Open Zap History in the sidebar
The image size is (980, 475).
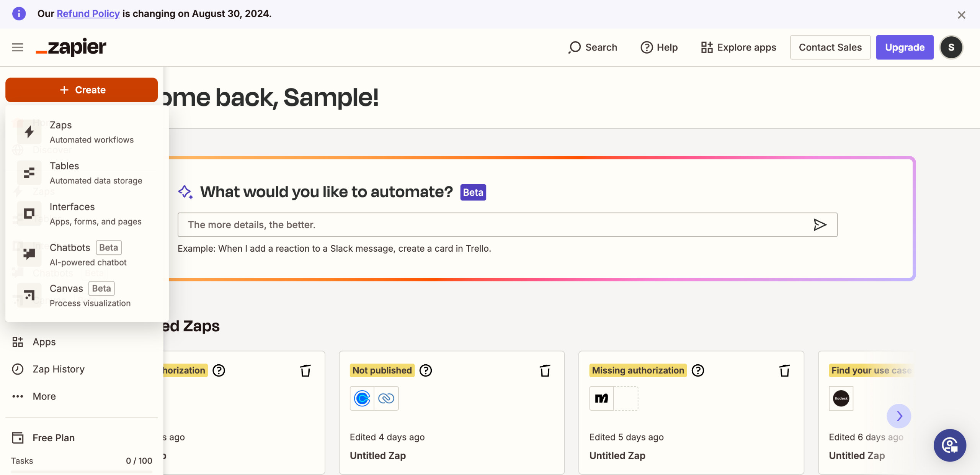[x=82, y=369]
